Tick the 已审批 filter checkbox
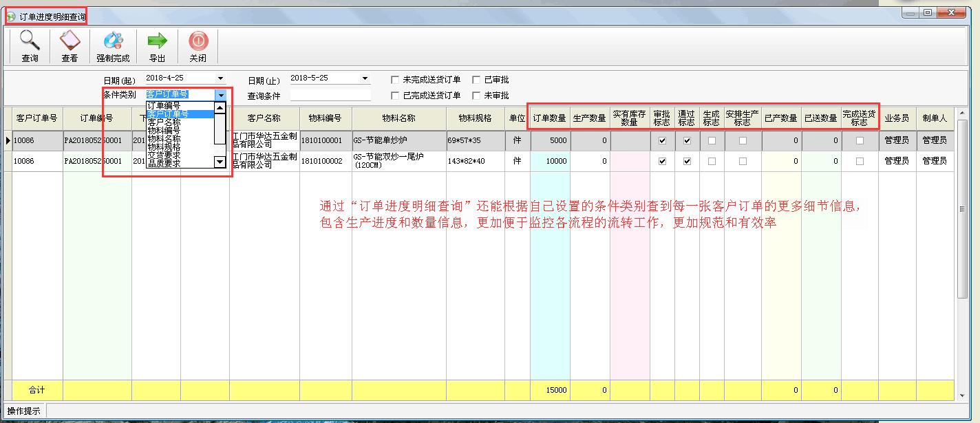 (x=476, y=80)
